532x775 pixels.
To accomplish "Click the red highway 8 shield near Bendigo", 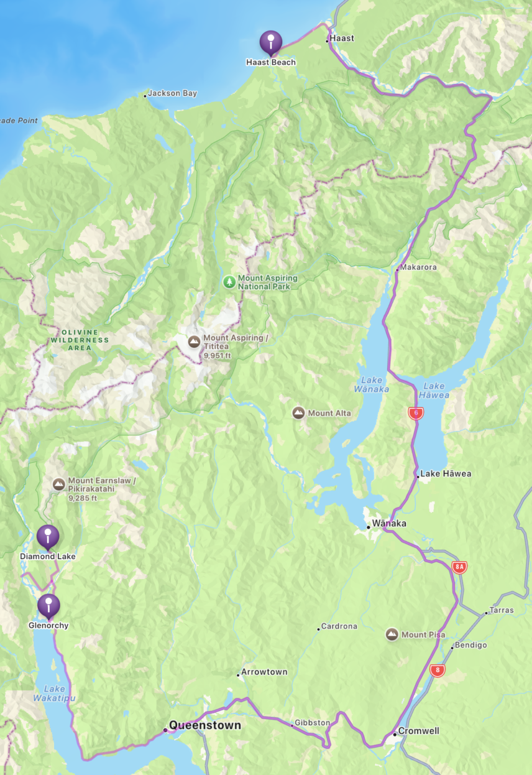I will click(x=438, y=670).
